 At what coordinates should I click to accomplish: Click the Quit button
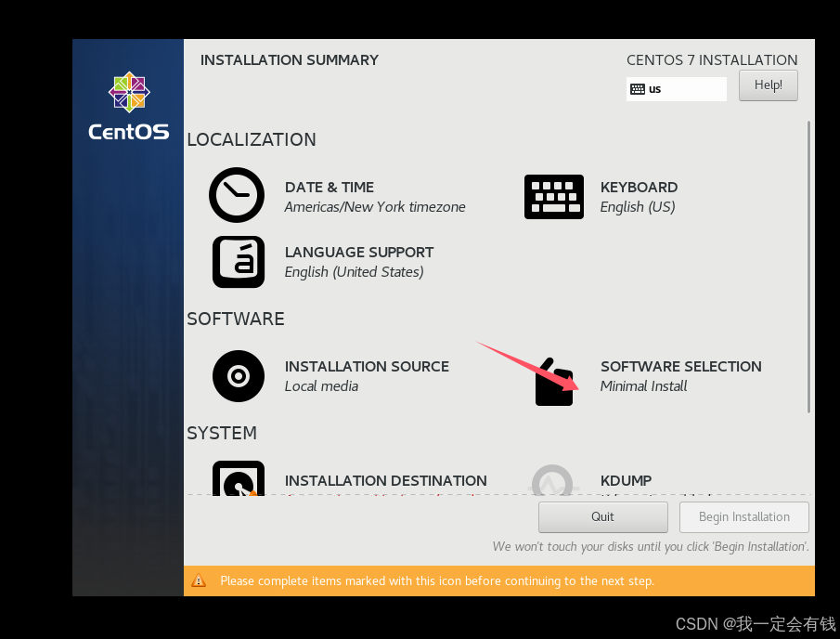tap(602, 516)
